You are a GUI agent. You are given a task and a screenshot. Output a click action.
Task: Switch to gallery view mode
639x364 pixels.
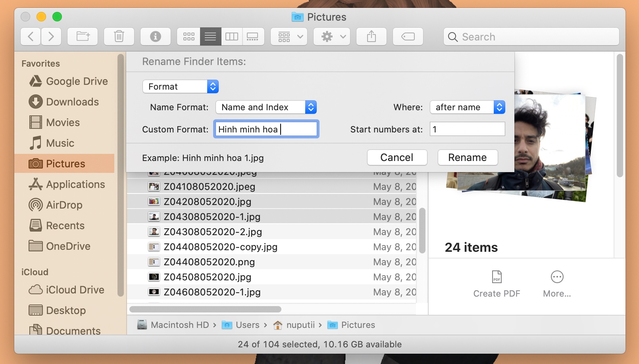coord(253,37)
